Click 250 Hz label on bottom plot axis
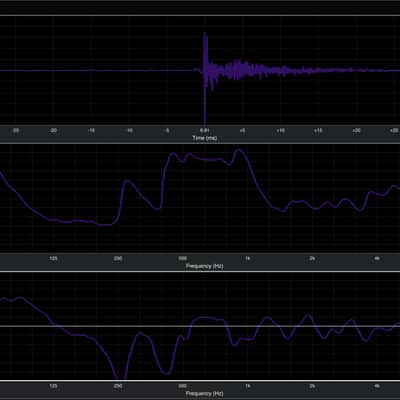 click(x=118, y=386)
